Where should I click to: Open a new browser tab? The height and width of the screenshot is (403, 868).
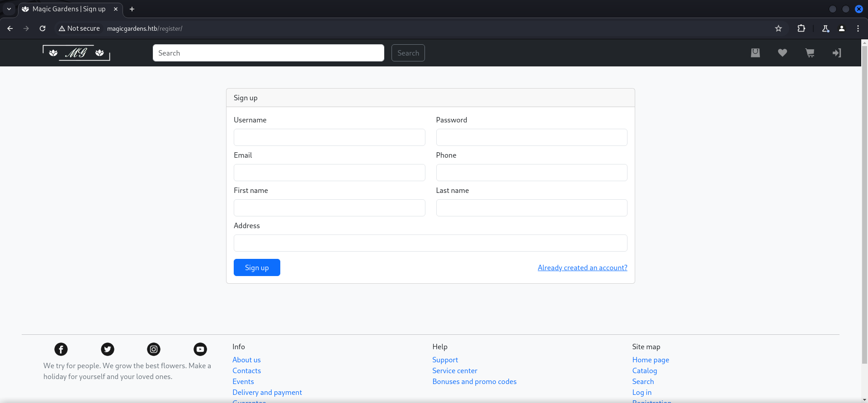point(132,9)
